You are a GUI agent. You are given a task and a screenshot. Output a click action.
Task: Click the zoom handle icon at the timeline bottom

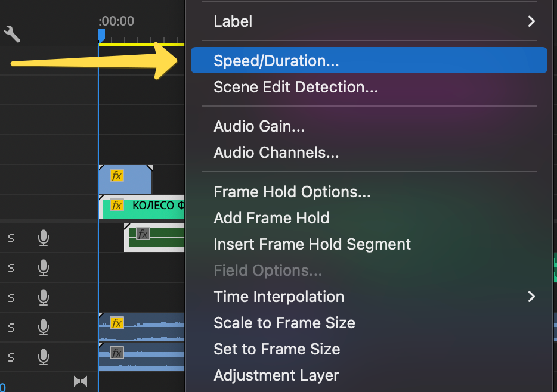pos(81,381)
